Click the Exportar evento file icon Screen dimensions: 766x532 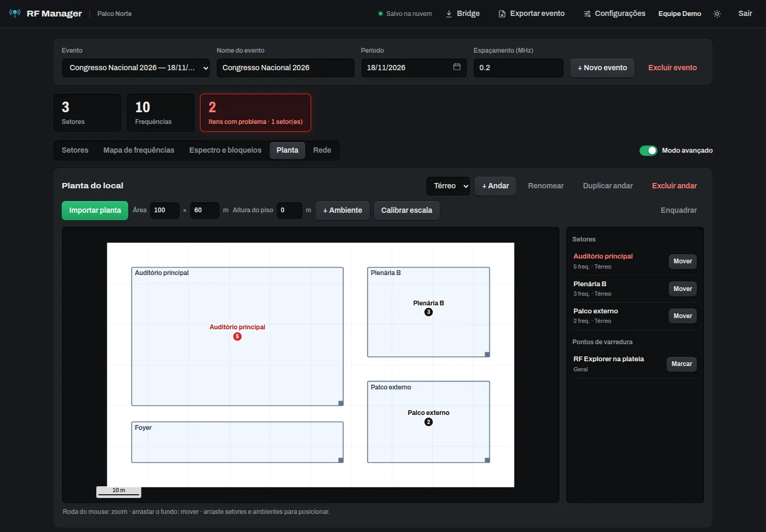point(502,14)
